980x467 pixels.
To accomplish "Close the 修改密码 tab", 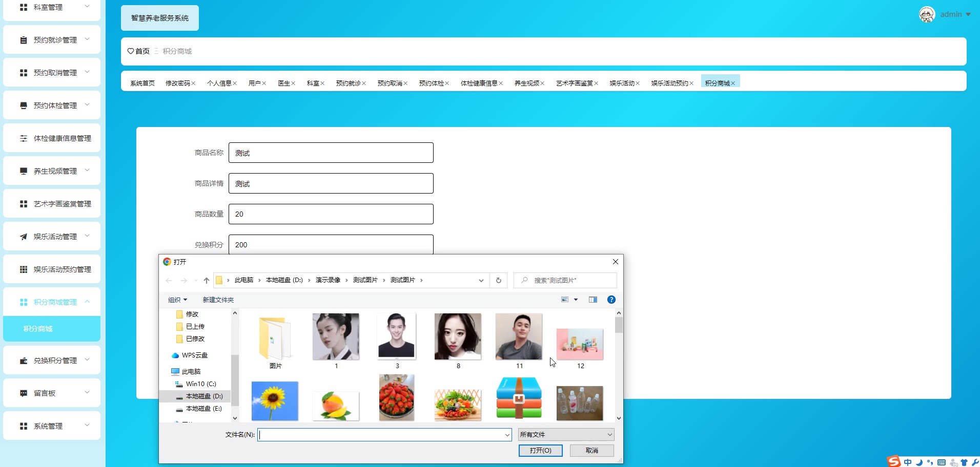I will [x=193, y=83].
